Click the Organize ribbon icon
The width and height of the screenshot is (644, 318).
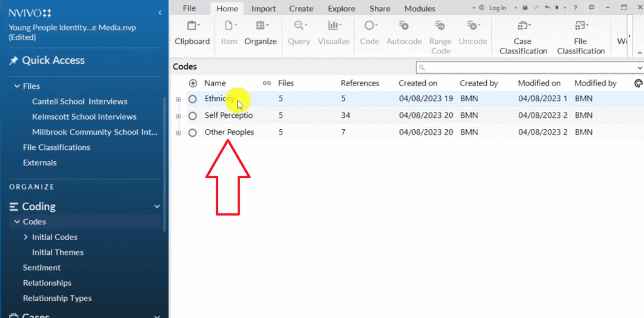point(260,33)
